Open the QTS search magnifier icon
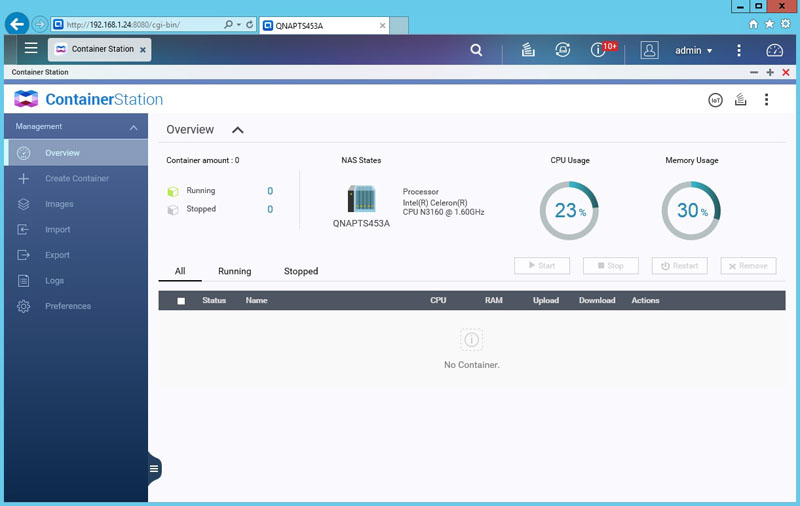The image size is (800, 506). coord(476,50)
